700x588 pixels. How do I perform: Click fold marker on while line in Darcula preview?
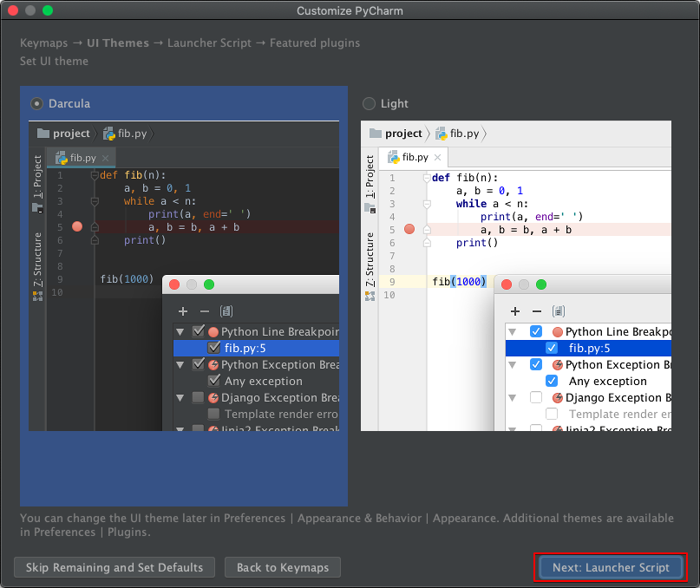(x=95, y=202)
